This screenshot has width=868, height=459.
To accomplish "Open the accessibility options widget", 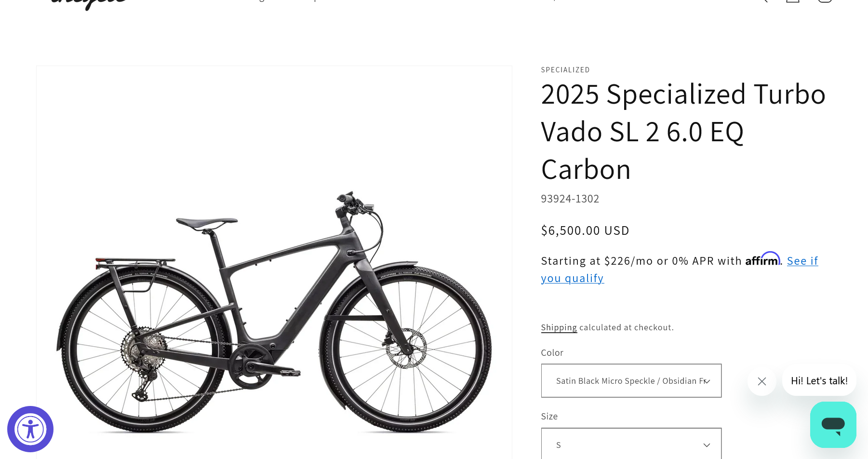I will 30,429.
